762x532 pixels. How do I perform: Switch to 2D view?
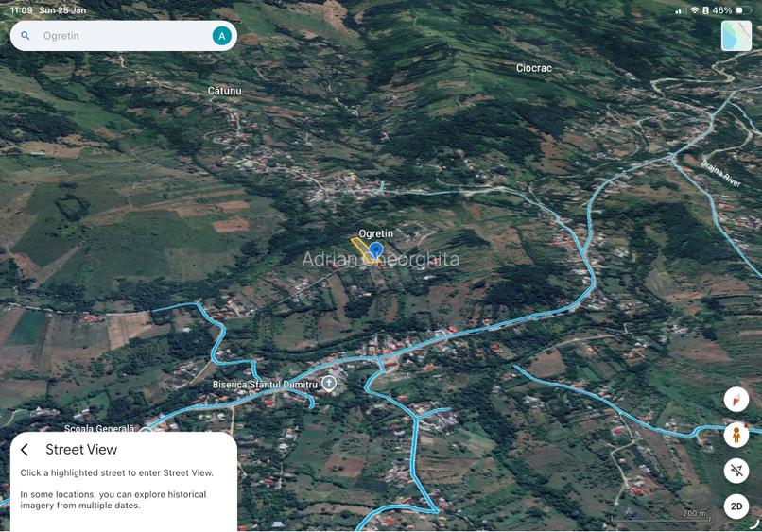736,506
